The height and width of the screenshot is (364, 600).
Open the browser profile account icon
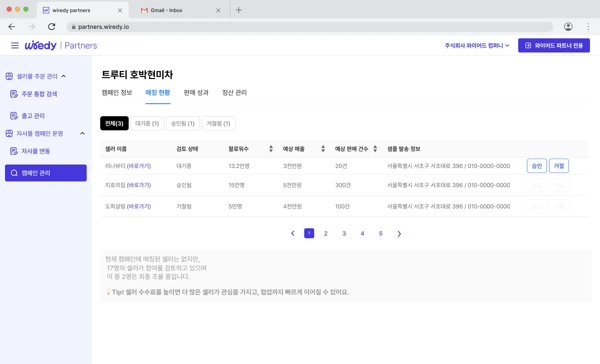click(568, 26)
